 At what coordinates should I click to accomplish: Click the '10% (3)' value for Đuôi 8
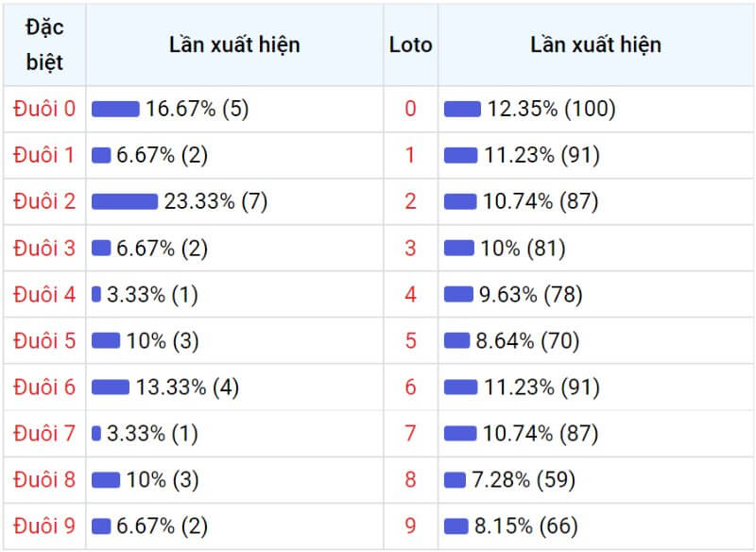pos(162,479)
